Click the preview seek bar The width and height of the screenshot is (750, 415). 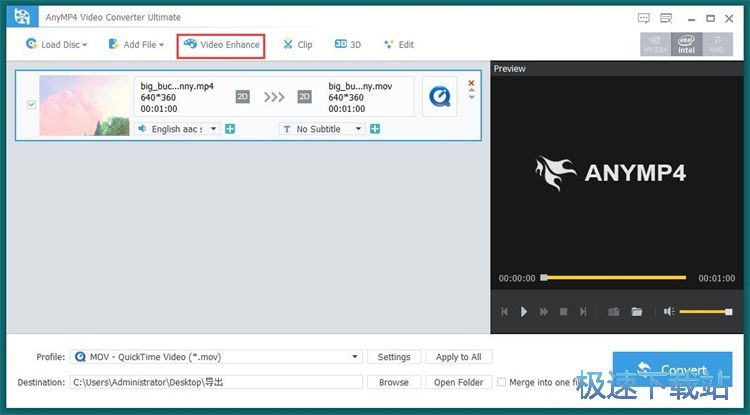(614, 277)
